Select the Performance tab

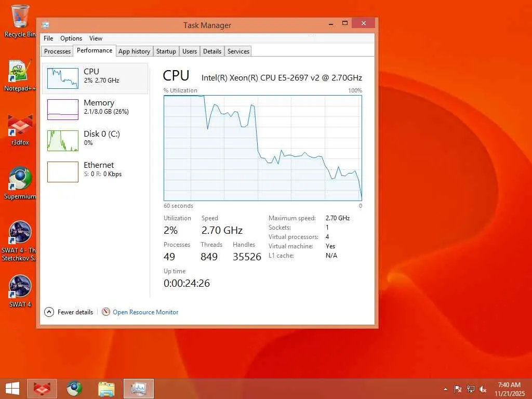pyautogui.click(x=95, y=50)
